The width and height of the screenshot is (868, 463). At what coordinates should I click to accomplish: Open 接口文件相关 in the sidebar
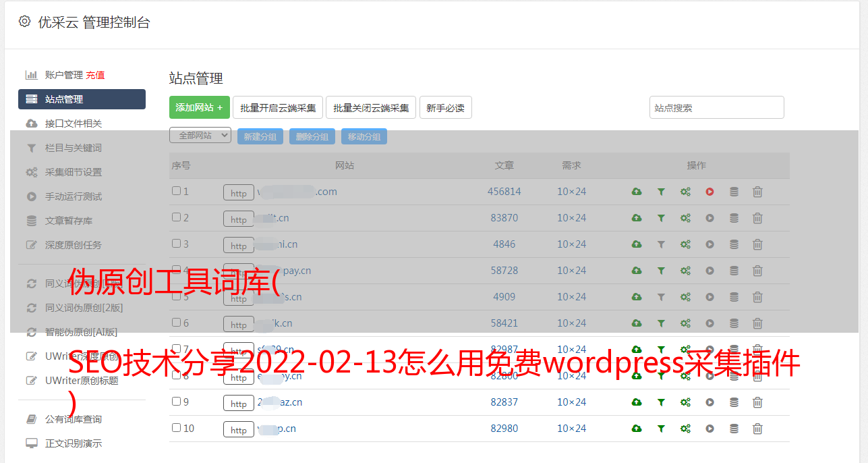[74, 124]
